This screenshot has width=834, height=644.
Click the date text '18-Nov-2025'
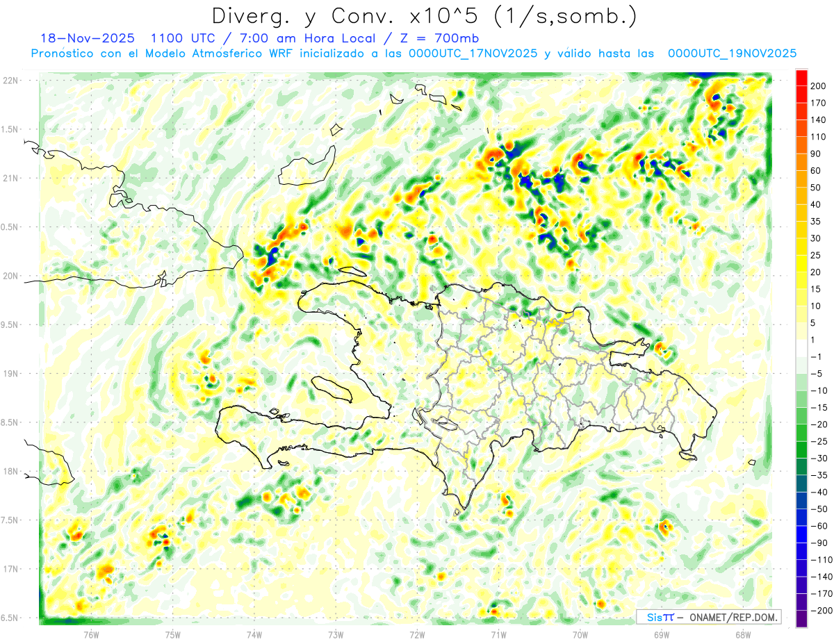tap(87, 38)
